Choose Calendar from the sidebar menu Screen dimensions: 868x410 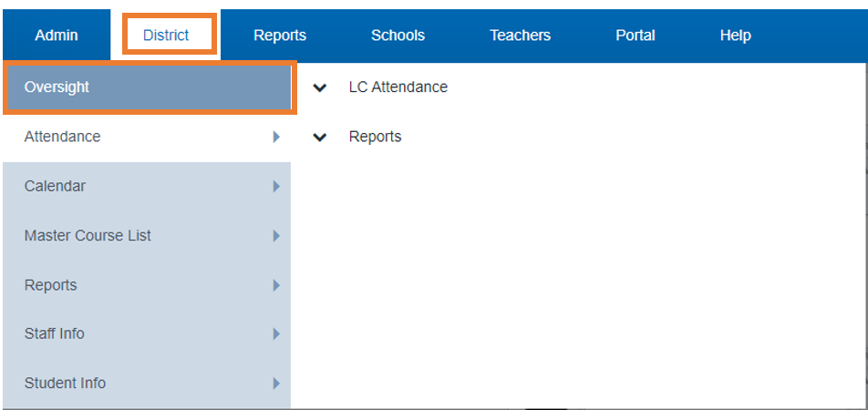(55, 186)
